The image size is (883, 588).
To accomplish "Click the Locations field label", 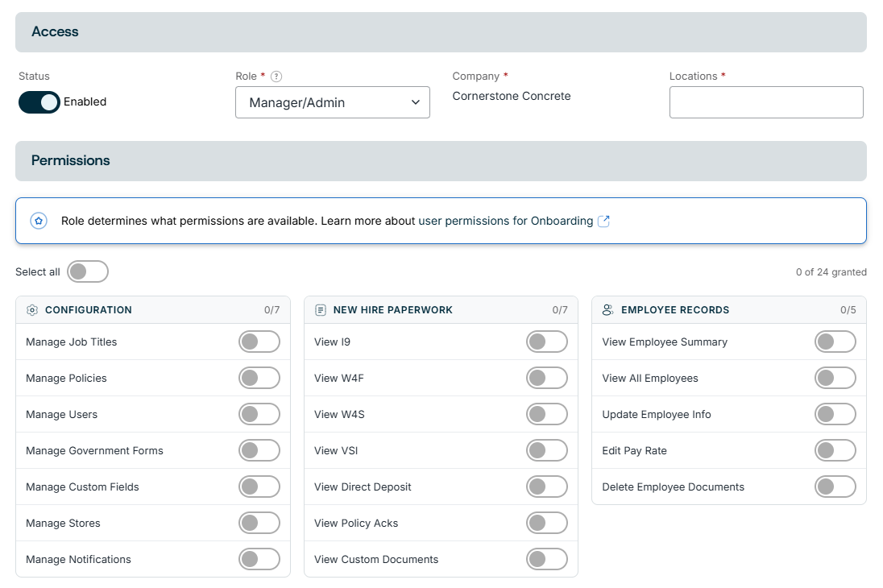I will tap(693, 76).
